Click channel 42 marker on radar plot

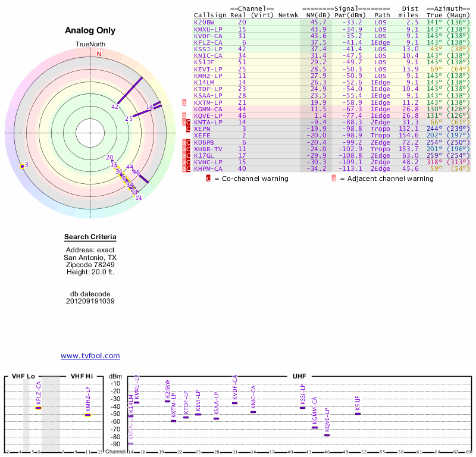115,107
